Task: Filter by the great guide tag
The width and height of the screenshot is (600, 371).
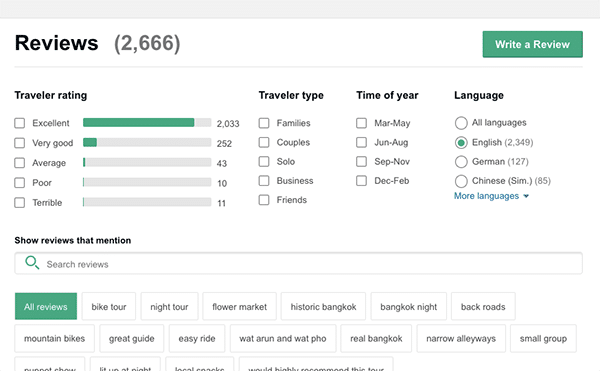Action: pos(132,338)
